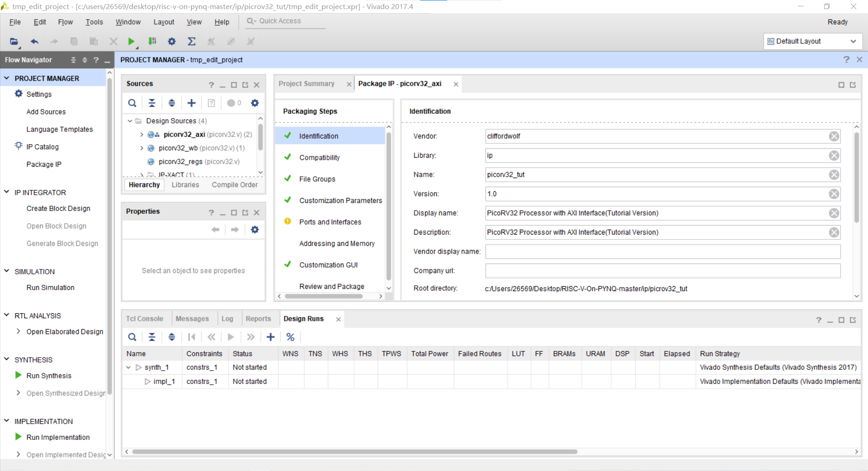The width and height of the screenshot is (868, 471).
Task: Maximize the Design Runs panel
Action: [x=841, y=320]
